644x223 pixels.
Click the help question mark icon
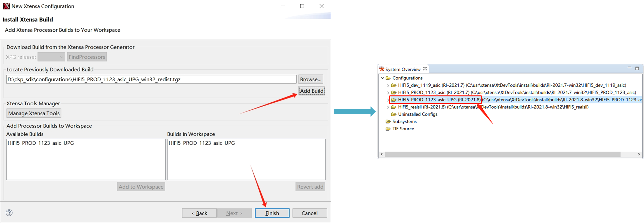pyautogui.click(x=9, y=213)
